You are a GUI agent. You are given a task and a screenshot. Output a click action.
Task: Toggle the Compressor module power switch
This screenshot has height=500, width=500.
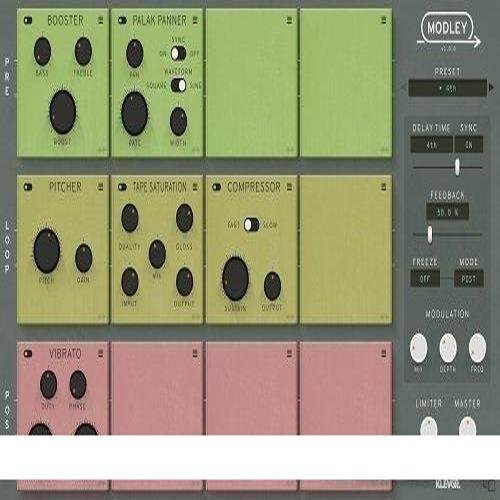pos(217,187)
